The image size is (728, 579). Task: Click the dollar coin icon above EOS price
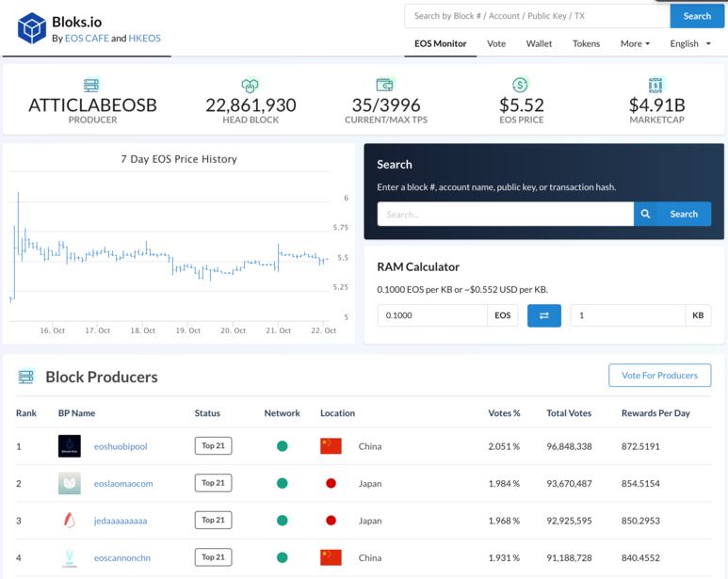521,85
